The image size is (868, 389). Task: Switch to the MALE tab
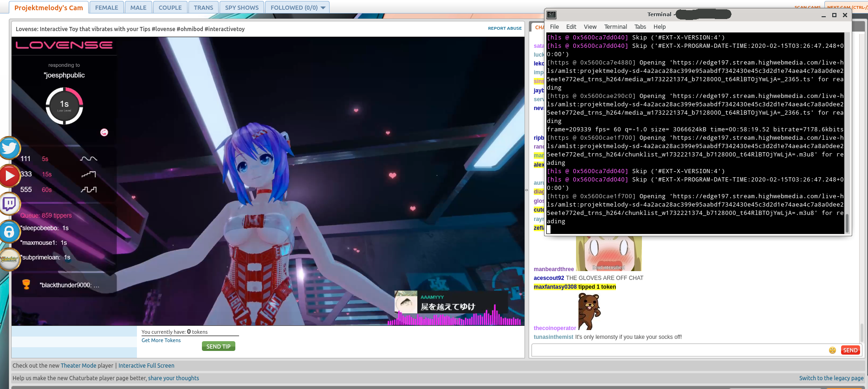[138, 7]
